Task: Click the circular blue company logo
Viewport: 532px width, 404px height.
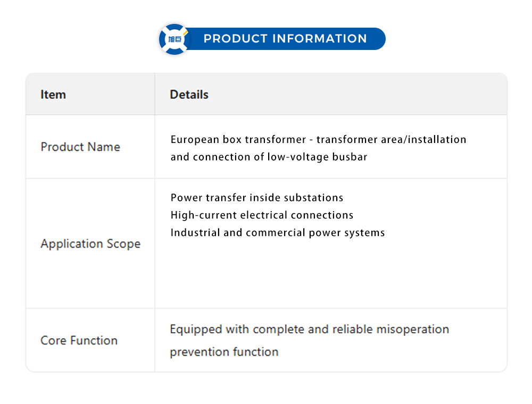Action: coord(174,39)
